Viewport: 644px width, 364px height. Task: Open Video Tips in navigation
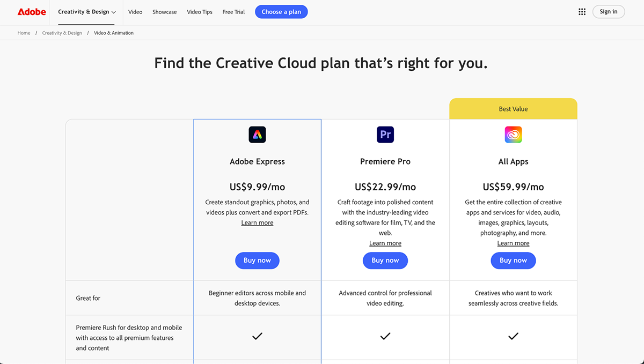click(200, 12)
